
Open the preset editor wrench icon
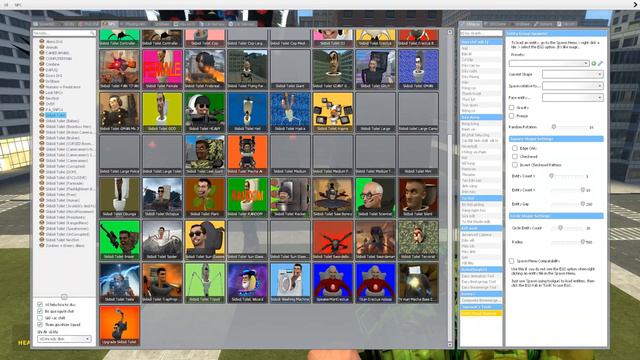600,63
